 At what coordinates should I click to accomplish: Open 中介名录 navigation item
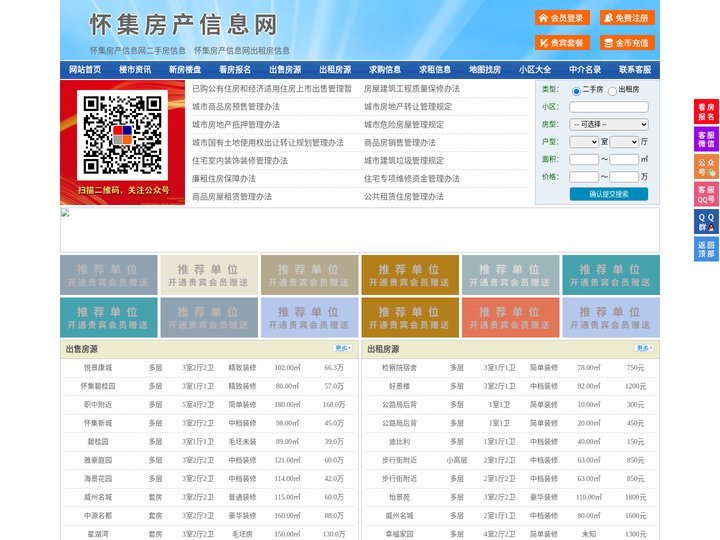click(585, 70)
